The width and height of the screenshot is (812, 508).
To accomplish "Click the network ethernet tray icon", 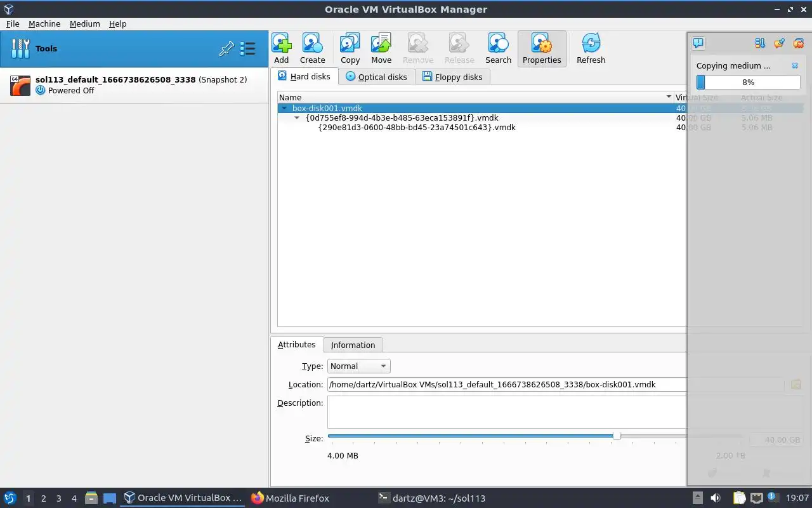I will click(756, 498).
